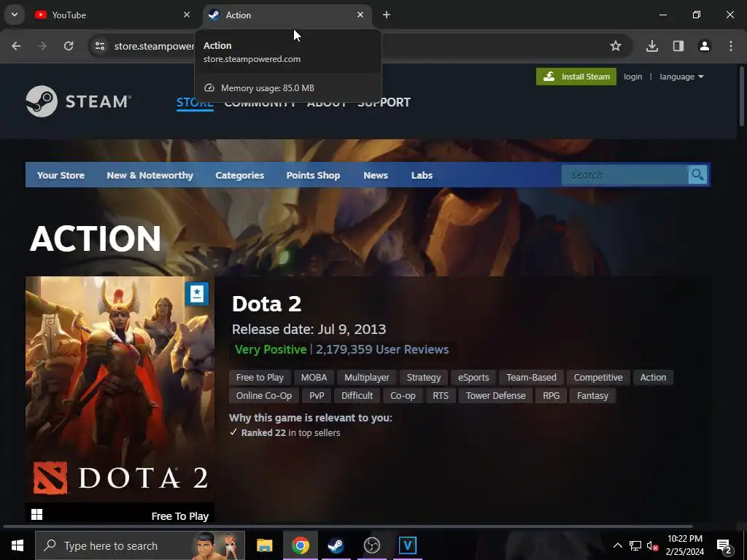Open Steam app from taskbar
747x560 pixels.
pos(336,545)
